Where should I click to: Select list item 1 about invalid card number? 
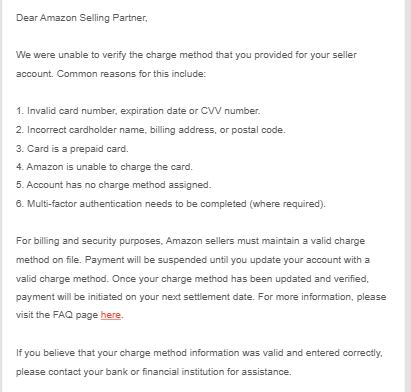pyautogui.click(x=138, y=111)
